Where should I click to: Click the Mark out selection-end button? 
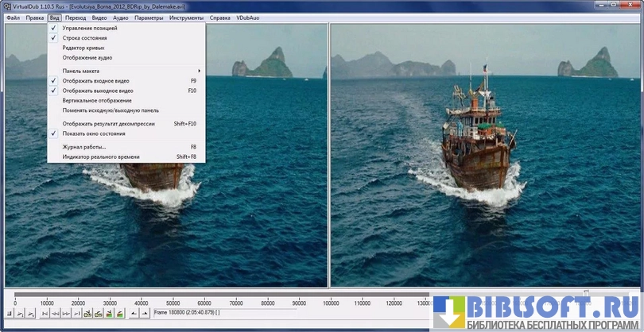[x=144, y=314]
